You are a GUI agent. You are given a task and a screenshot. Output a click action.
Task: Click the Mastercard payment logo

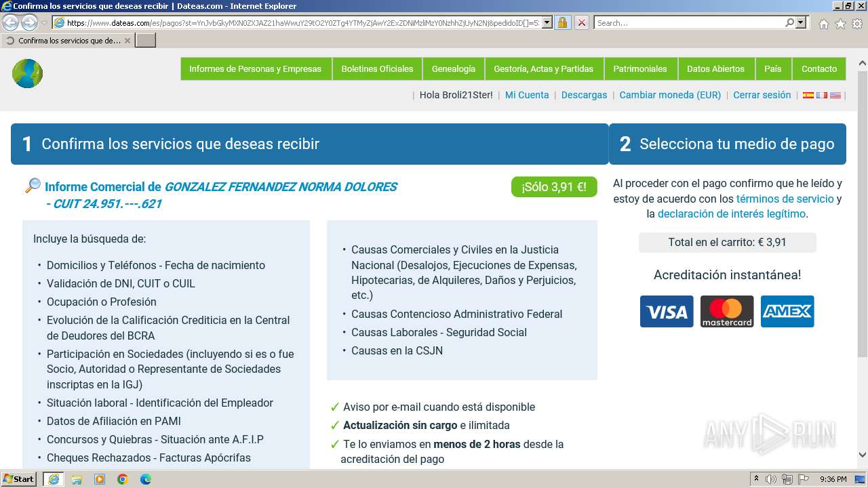pyautogui.click(x=727, y=312)
